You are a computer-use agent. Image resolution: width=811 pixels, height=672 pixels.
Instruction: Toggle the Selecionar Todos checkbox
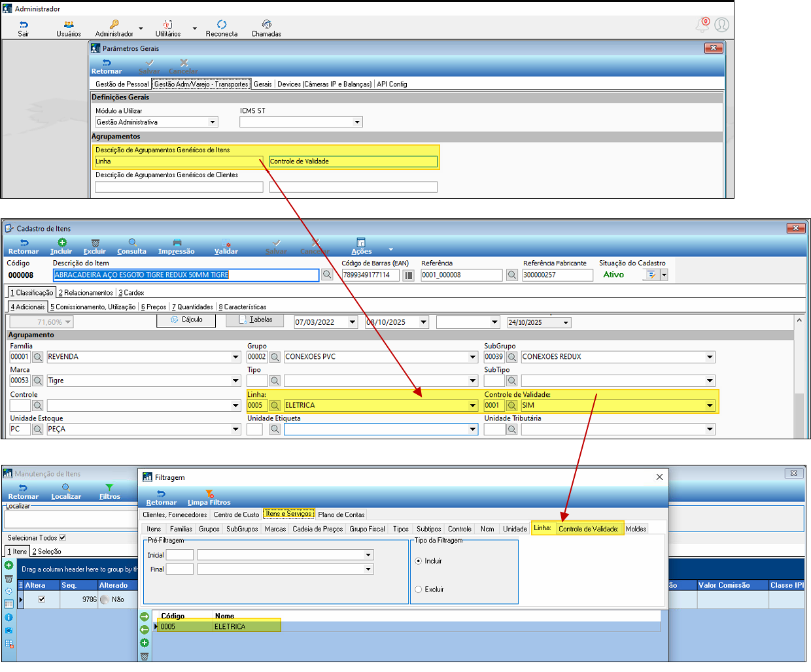pos(63,538)
